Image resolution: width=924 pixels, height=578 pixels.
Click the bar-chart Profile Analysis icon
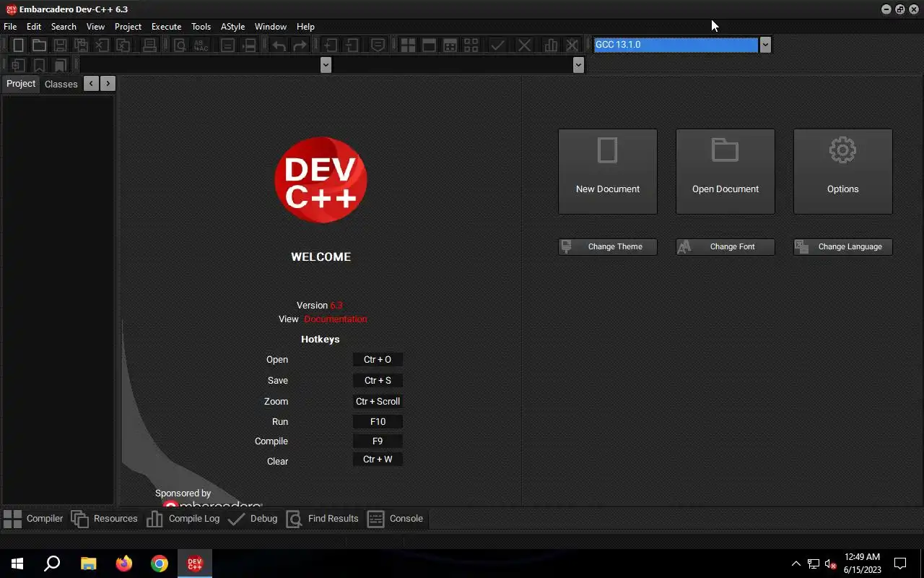coord(552,45)
